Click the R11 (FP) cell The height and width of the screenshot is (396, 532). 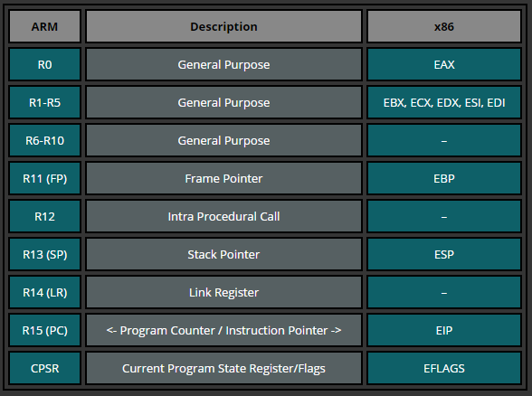coord(45,178)
